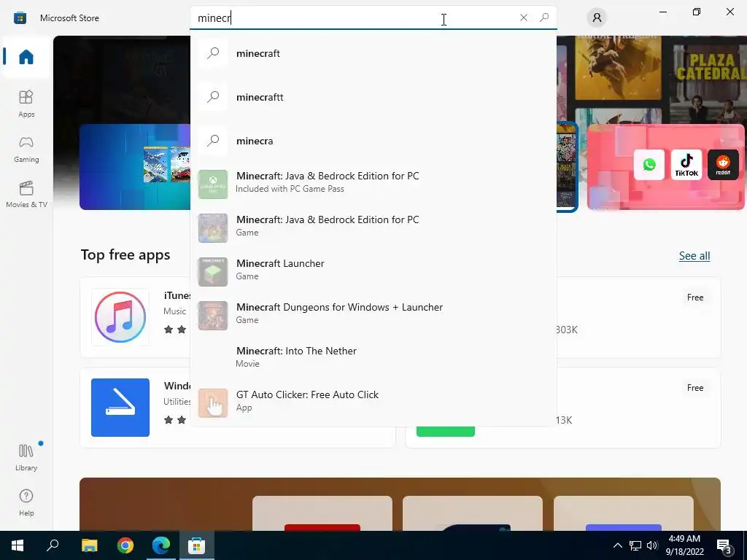
Task: Launch Microsoft Edge from taskbar
Action: [161, 545]
